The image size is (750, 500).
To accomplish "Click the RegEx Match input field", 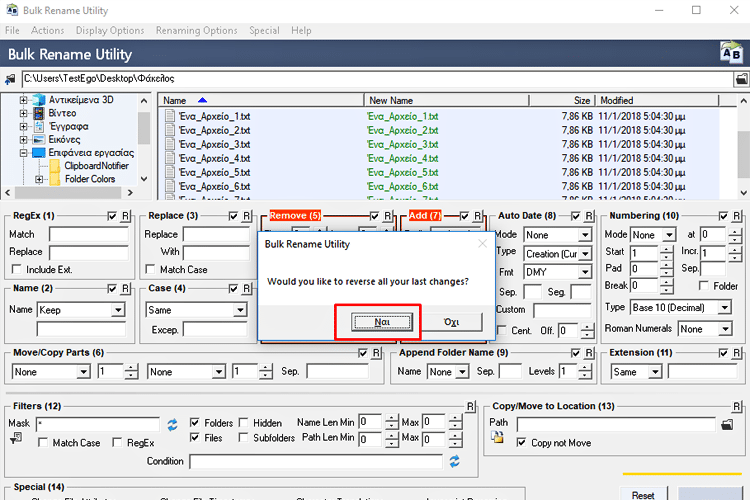I will click(89, 234).
